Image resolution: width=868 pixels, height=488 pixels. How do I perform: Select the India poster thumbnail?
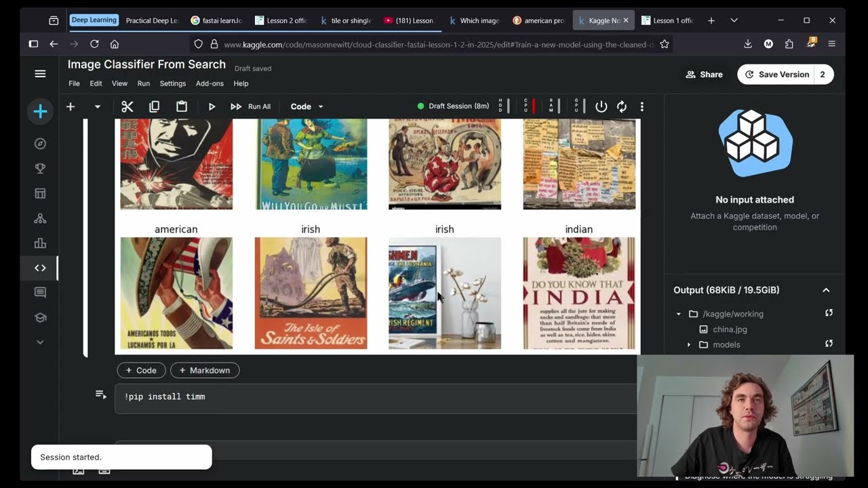[579, 293]
